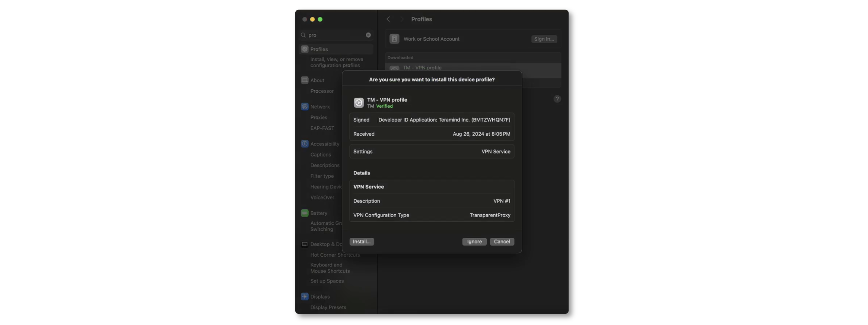Click the Work or School Account icon
Screen dimensions: 868x325
[394, 39]
